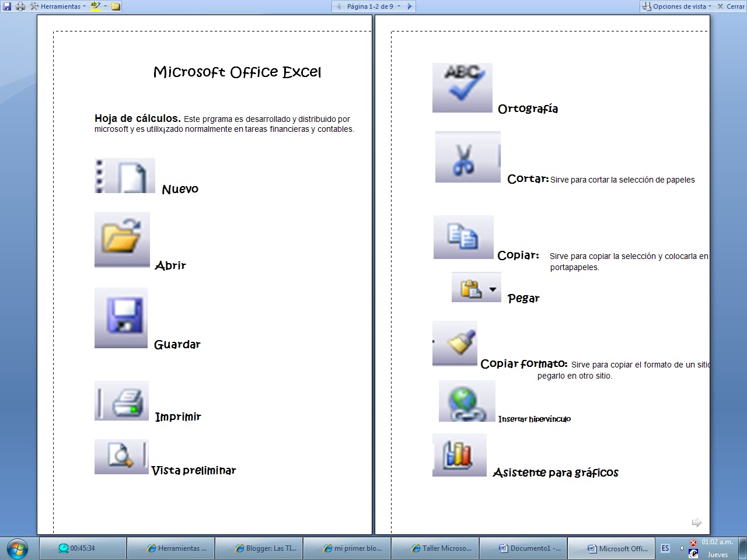Switch to 'Blogger: Las TI...' taskbar window

pos(259,548)
